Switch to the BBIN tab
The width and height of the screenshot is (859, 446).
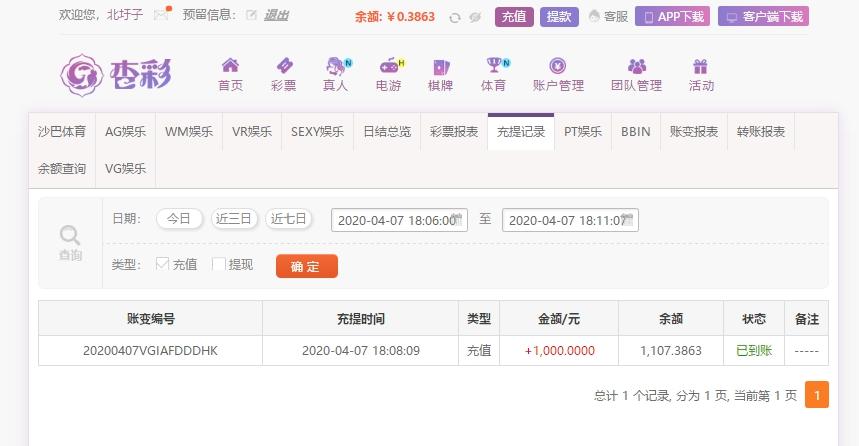pos(636,132)
